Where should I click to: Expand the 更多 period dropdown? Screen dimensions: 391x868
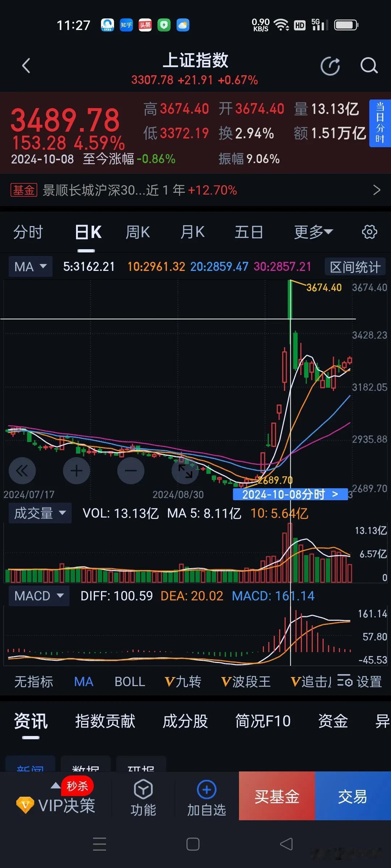(313, 232)
